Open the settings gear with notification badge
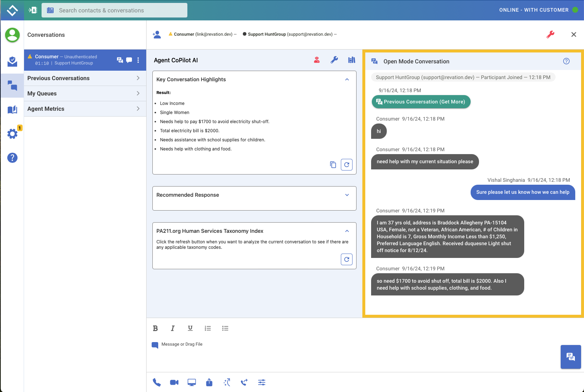Viewport: 584px width, 392px height. pyautogui.click(x=12, y=134)
